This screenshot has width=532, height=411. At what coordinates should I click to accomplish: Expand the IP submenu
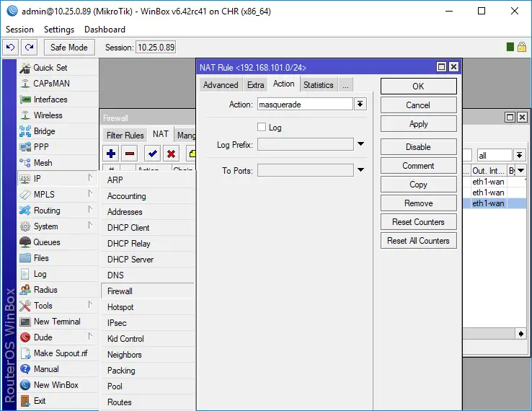[90, 178]
